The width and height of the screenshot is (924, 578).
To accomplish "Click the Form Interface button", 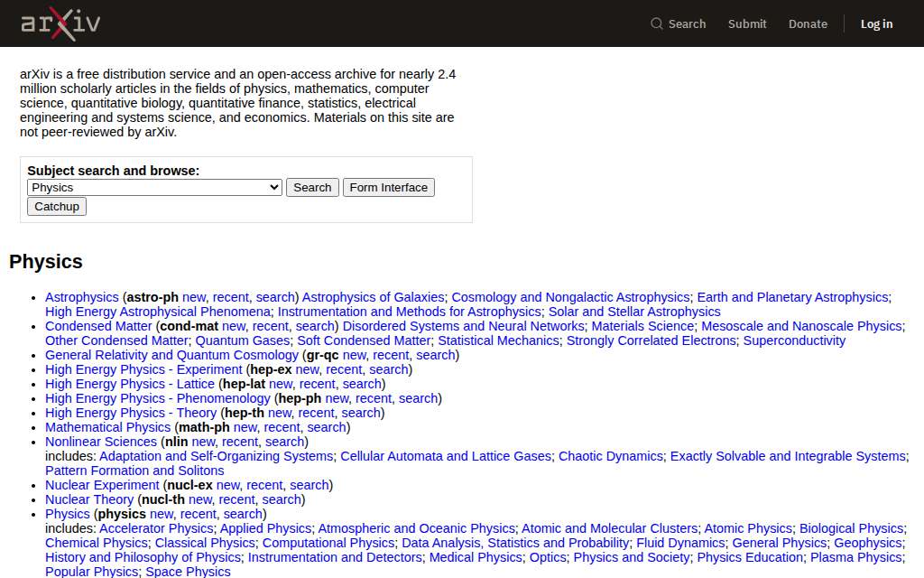I will tap(388, 188).
